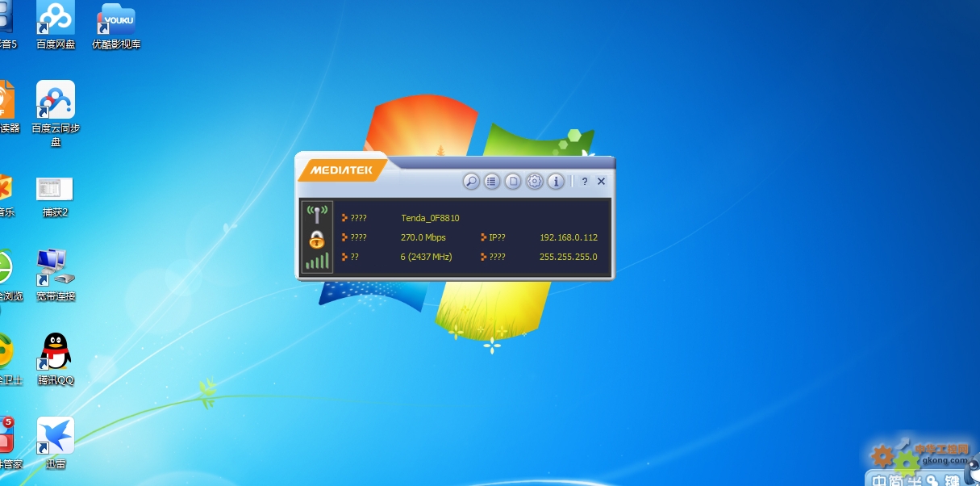Click the channel value 6 (2437 MHz)

427,257
